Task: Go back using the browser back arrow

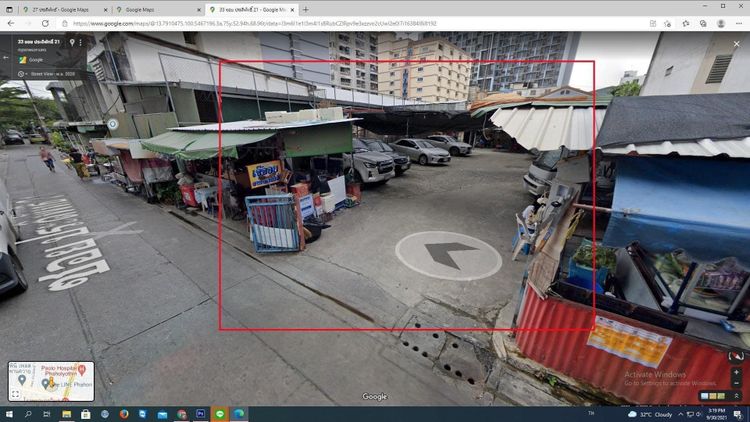Action: click(x=11, y=23)
